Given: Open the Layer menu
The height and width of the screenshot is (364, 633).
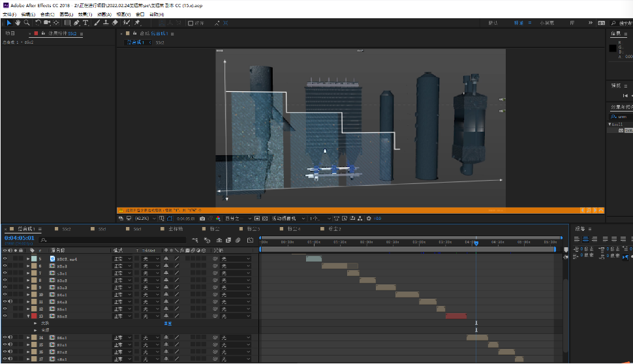Looking at the screenshot, I should coord(66,14).
